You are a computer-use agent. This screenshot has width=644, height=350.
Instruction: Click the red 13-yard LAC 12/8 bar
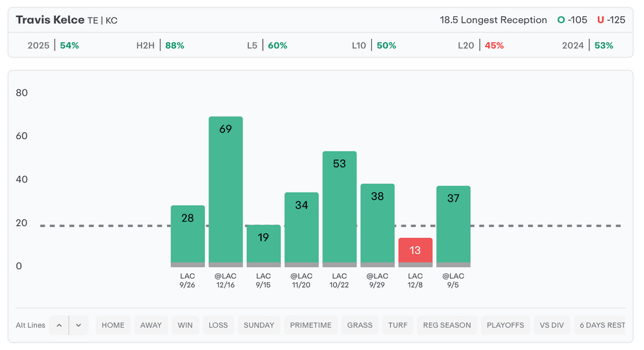(415, 251)
